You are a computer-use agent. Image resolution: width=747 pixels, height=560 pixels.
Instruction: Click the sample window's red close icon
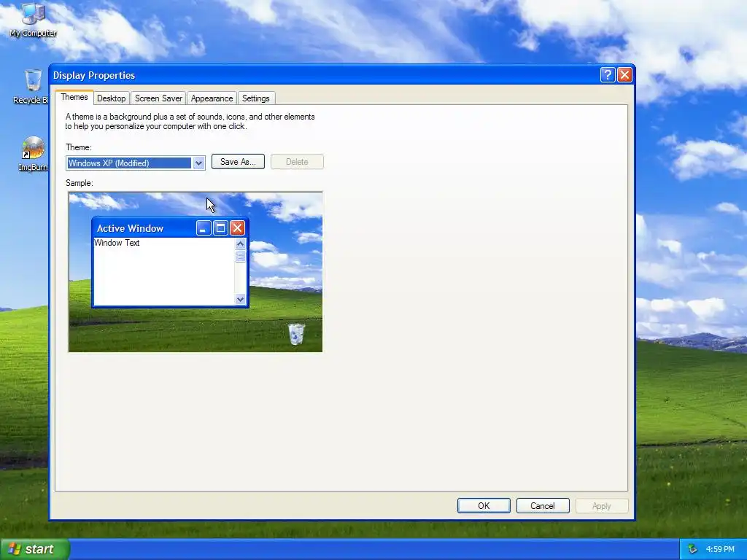(237, 228)
